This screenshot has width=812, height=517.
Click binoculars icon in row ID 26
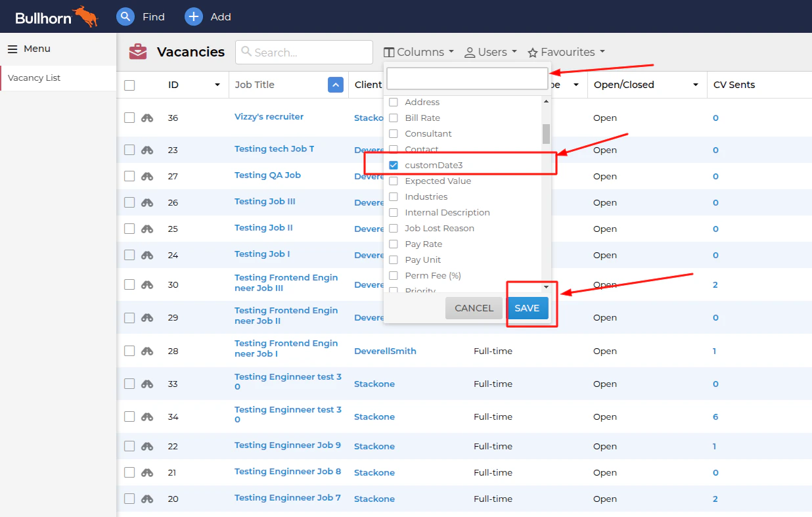click(147, 202)
